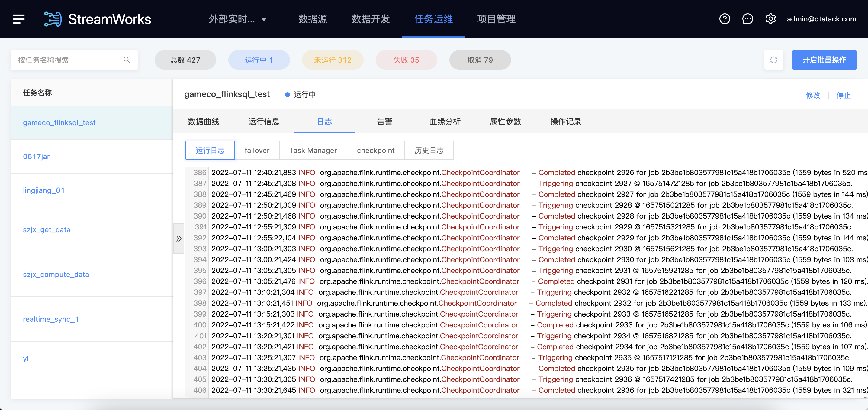Switch to the 运行信息 tab
Screen dimensions: 868x410
[x=264, y=122]
